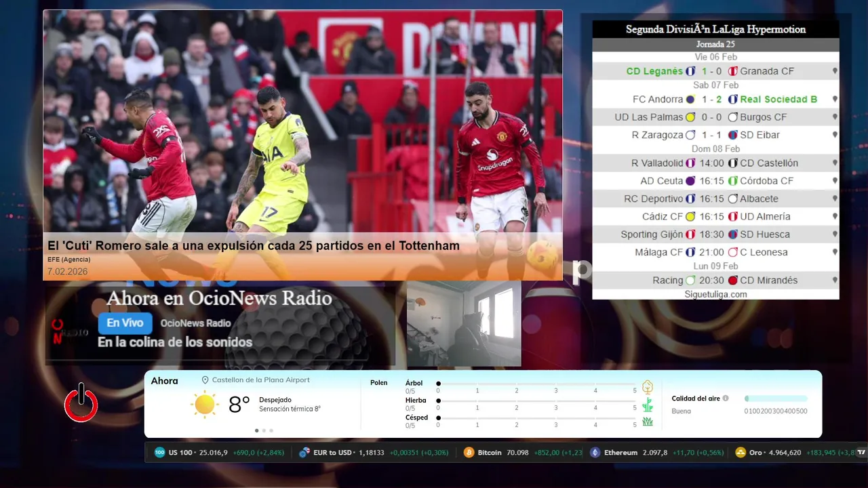Click the venue pin on UD Las Palmas row
Viewport: 868px width, 488px height.
[x=835, y=117]
